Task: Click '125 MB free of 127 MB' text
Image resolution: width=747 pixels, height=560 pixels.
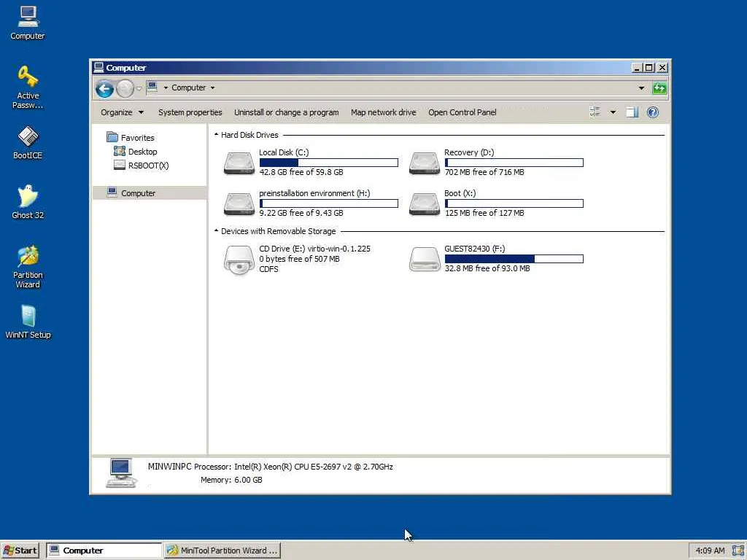Action: tap(484, 213)
